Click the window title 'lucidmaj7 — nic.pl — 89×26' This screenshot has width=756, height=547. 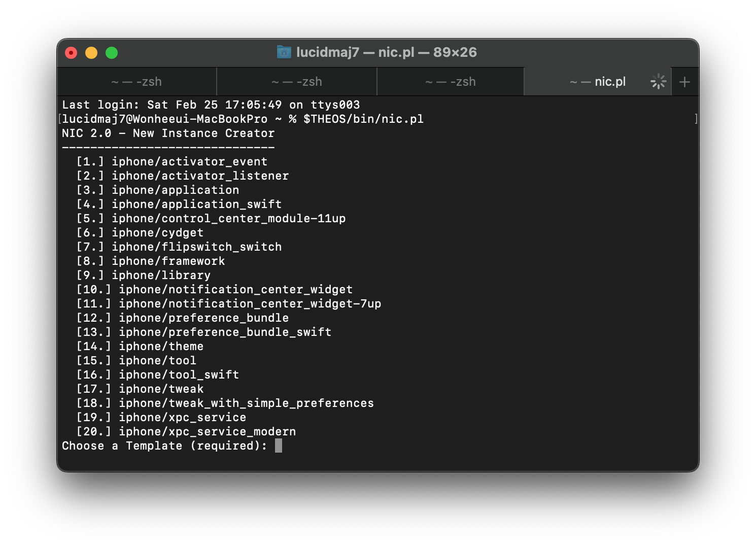[x=387, y=52]
